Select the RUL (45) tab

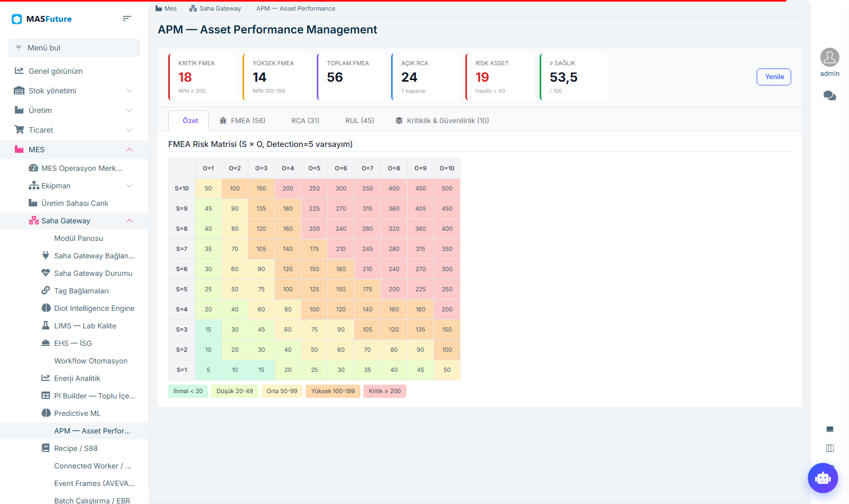coord(360,121)
